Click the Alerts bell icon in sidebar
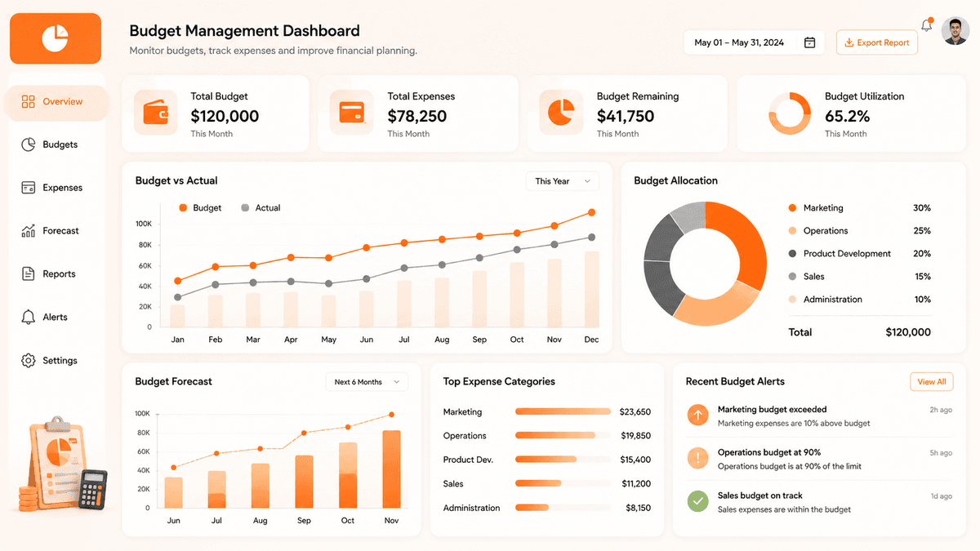The height and width of the screenshot is (551, 980). click(29, 317)
